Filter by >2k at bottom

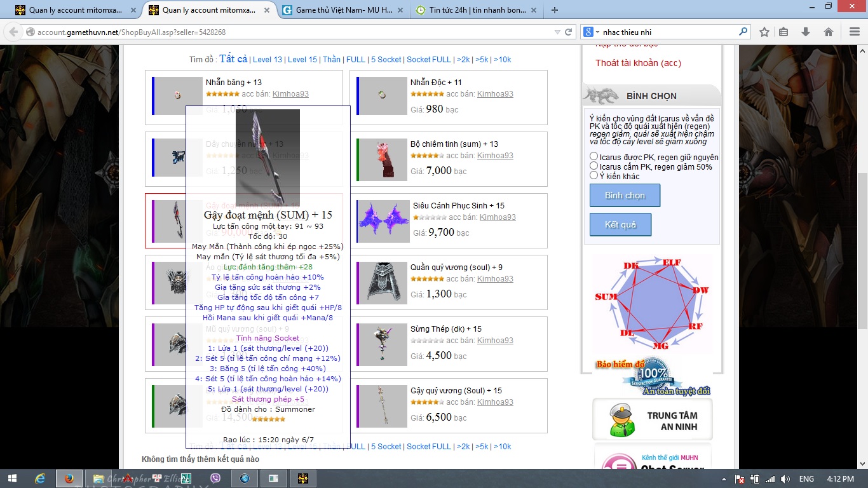click(x=464, y=447)
